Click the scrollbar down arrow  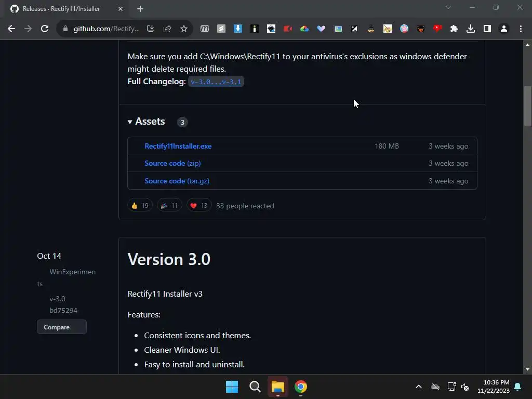point(527,369)
